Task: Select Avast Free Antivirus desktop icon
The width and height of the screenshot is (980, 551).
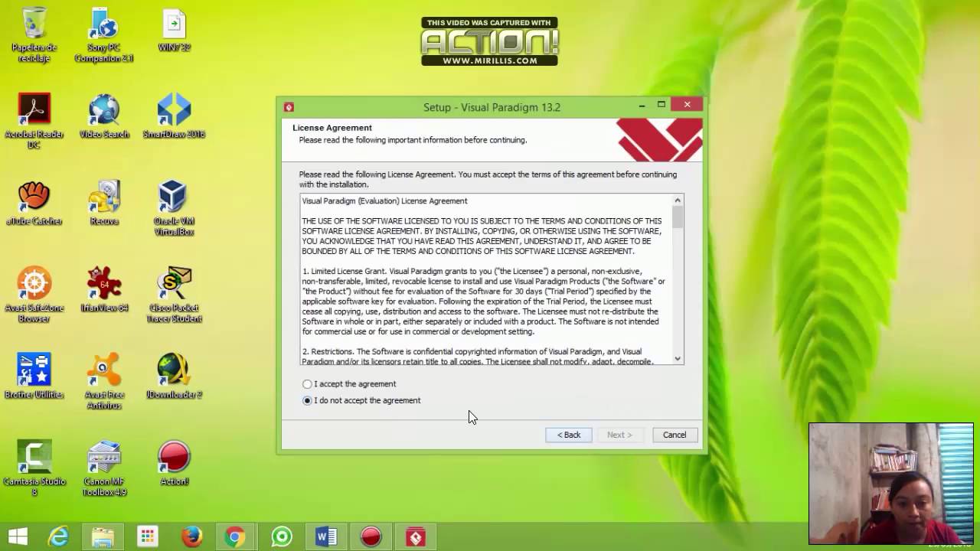Action: point(104,381)
